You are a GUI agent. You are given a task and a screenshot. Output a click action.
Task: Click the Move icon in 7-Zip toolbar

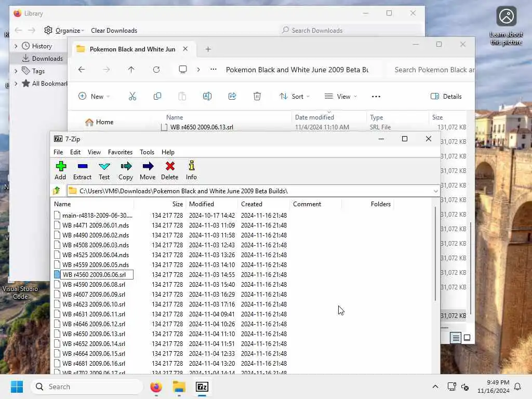(148, 170)
